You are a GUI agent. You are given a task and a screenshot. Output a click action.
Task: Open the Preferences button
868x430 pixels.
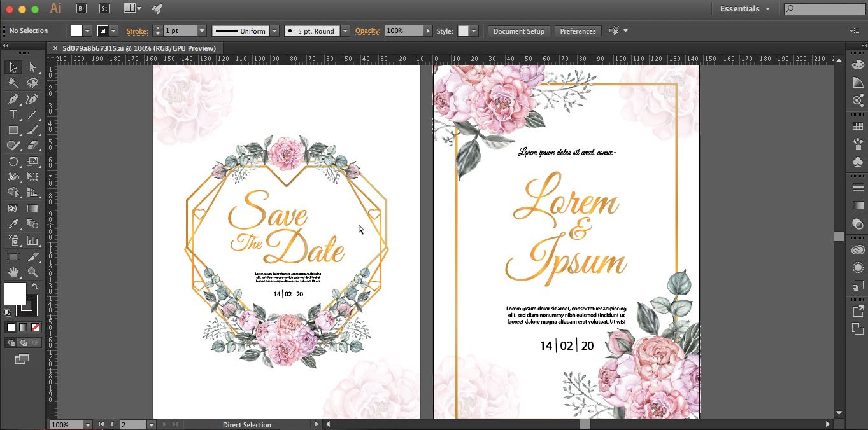click(x=578, y=31)
